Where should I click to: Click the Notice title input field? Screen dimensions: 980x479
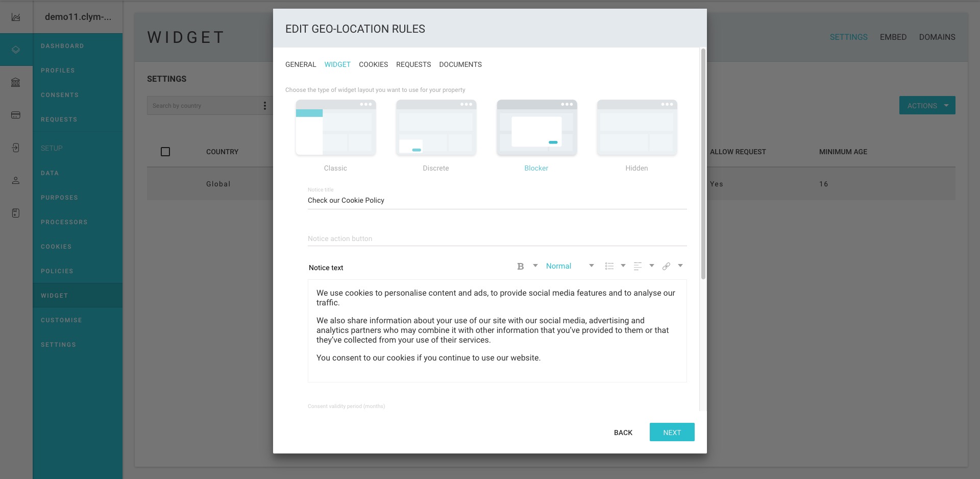(x=497, y=200)
